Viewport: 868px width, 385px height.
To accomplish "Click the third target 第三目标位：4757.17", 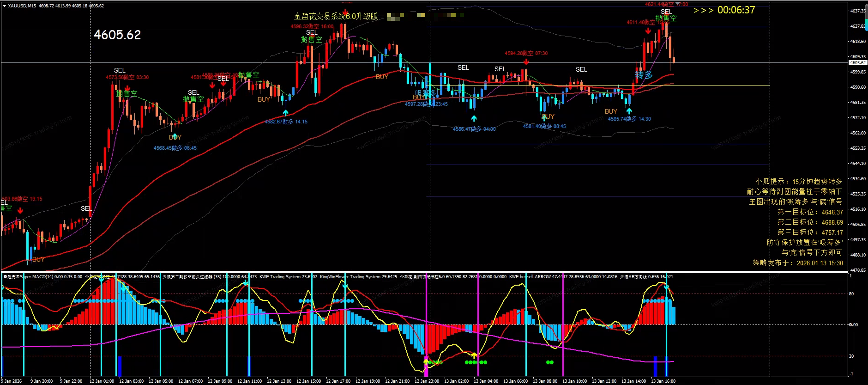I will pos(810,232).
